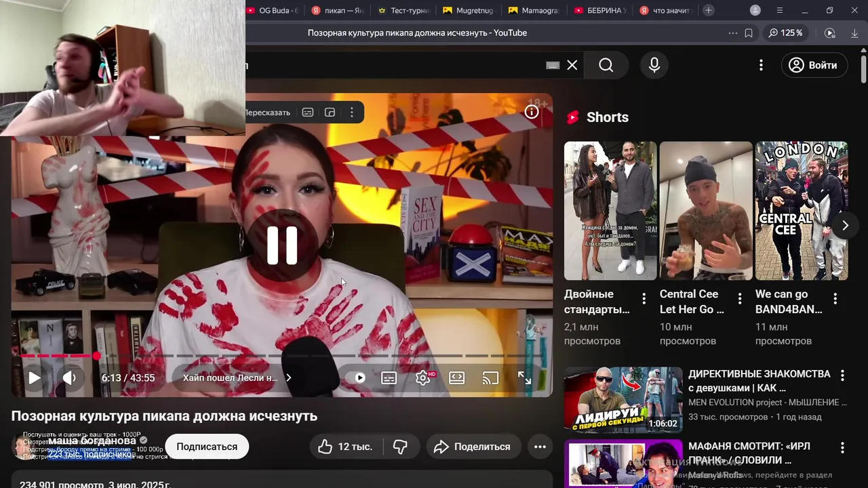Open the browser downloads icon
The width and height of the screenshot is (868, 488).
pos(854,33)
